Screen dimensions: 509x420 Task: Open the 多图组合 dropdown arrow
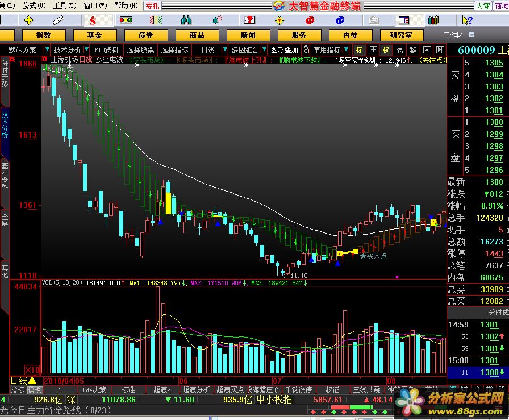pyautogui.click(x=264, y=49)
